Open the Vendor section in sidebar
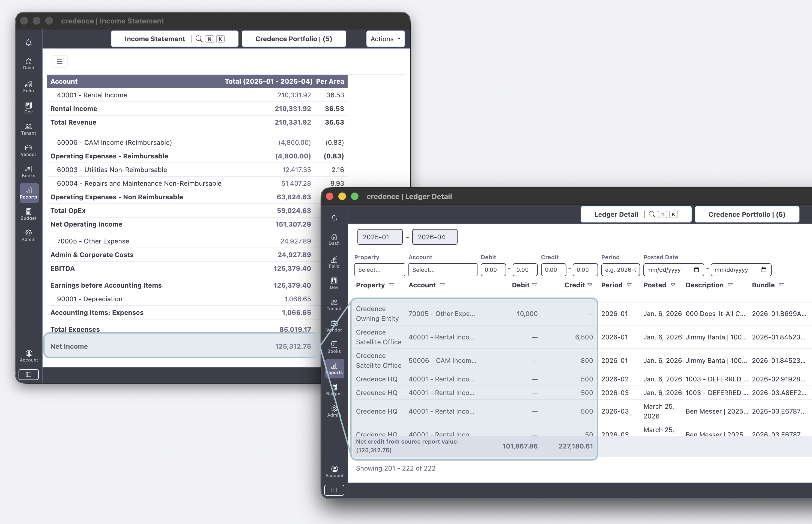 (x=29, y=150)
